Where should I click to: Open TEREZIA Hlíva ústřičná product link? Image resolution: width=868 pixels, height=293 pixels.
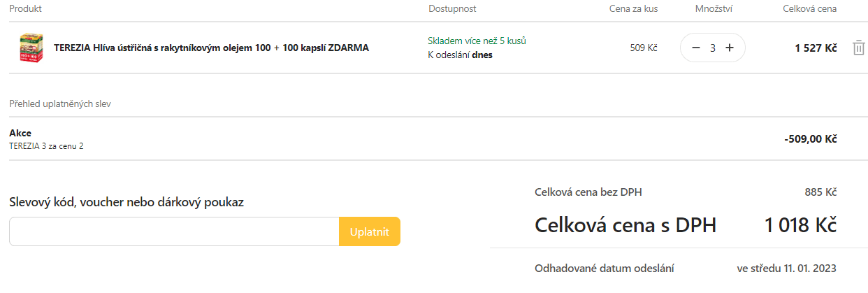[x=211, y=48]
